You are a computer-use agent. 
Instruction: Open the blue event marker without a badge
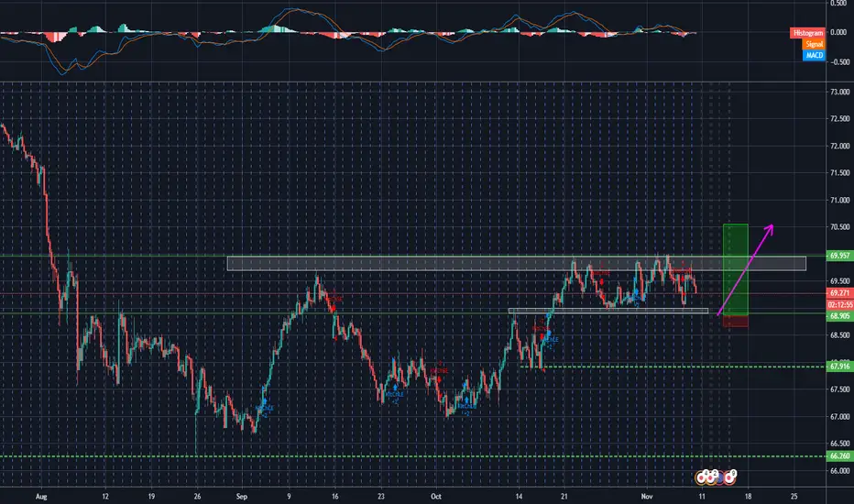(x=720, y=478)
